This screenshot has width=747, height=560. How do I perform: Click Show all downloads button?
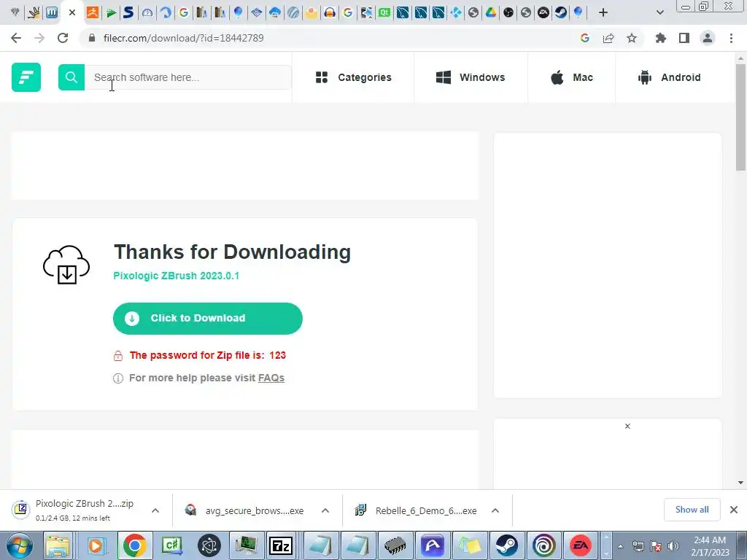(x=692, y=510)
